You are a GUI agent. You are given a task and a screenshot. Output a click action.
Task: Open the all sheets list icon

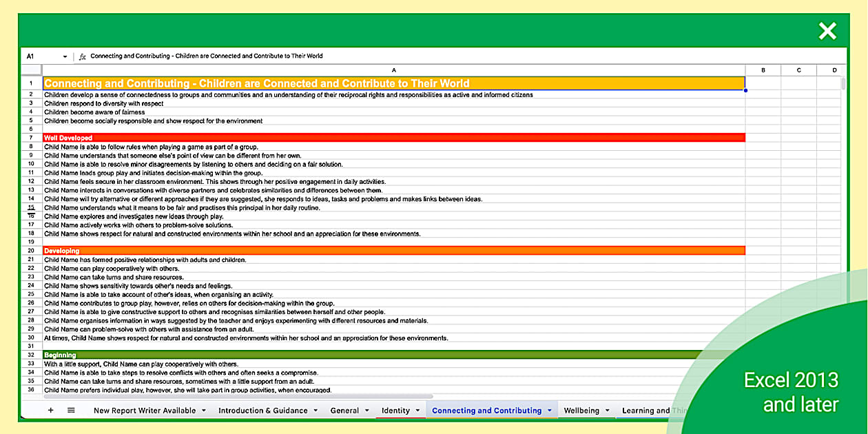tap(71, 411)
